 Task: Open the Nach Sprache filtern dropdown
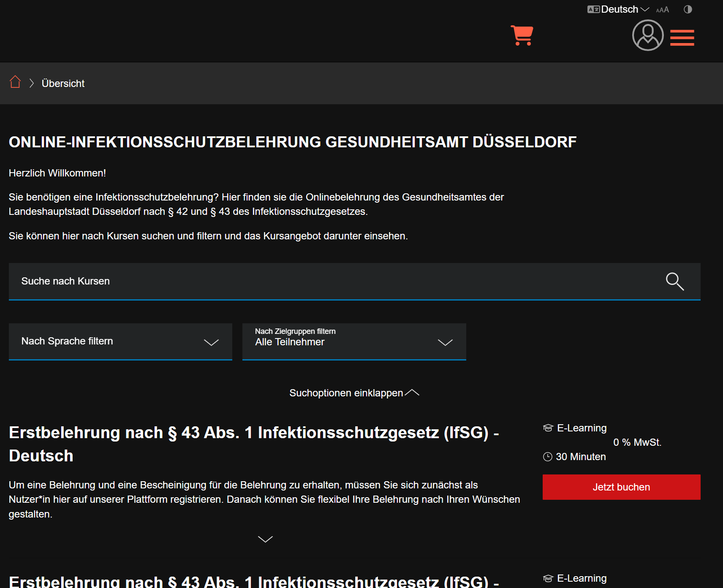pos(120,341)
